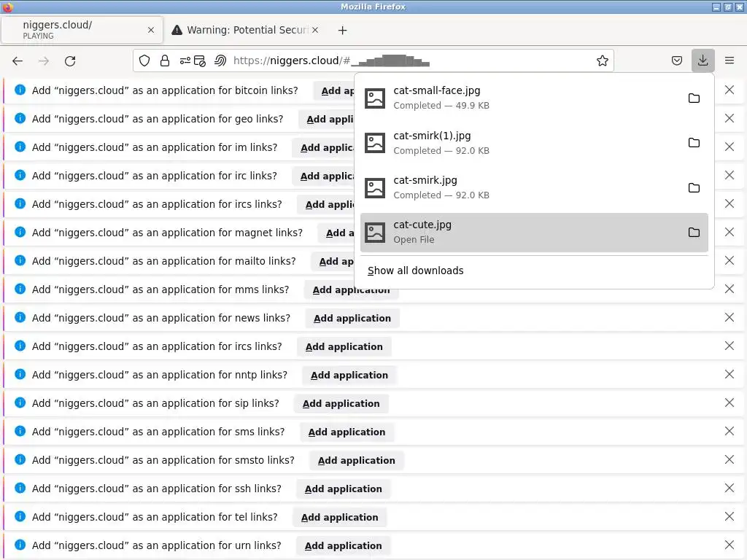The width and height of the screenshot is (747, 560).
Task: Reload the current page
Action: (70, 61)
